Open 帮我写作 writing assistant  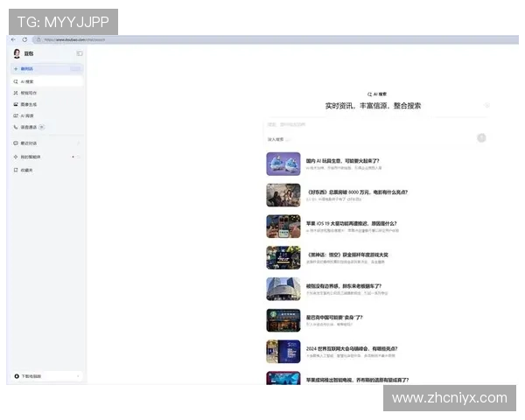[29, 93]
